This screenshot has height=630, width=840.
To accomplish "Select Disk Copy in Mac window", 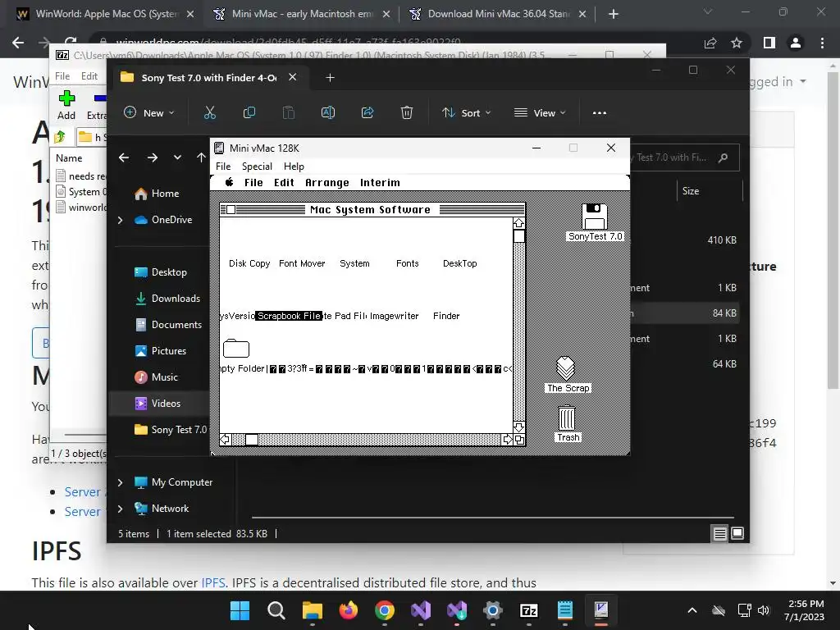I will tap(249, 263).
